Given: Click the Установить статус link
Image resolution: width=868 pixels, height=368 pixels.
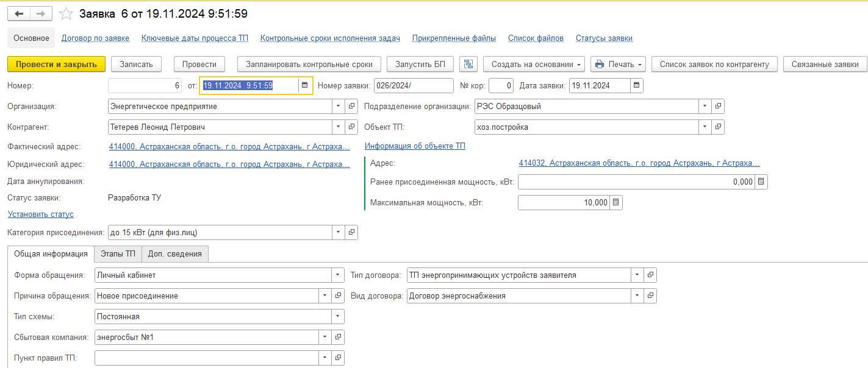Looking at the screenshot, I should tap(41, 214).
